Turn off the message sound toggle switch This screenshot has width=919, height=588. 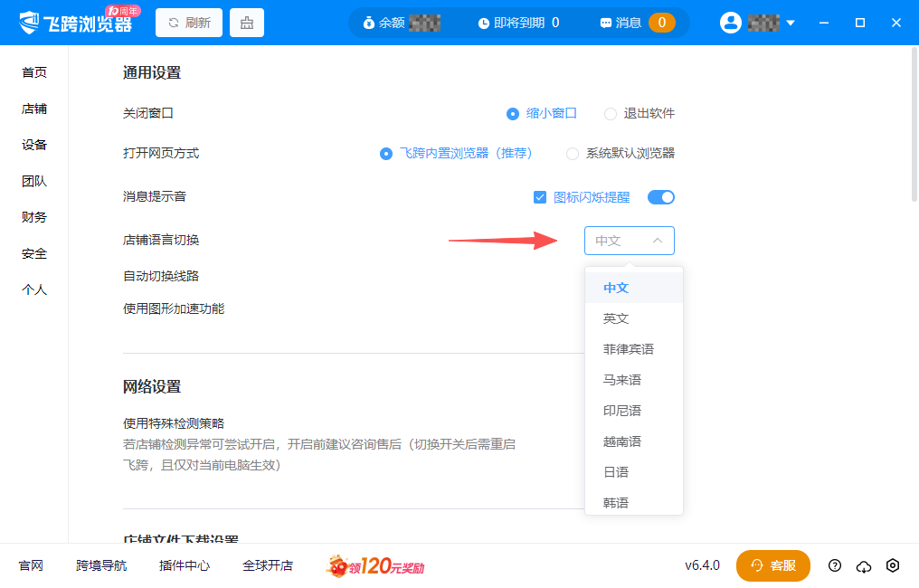click(660, 196)
